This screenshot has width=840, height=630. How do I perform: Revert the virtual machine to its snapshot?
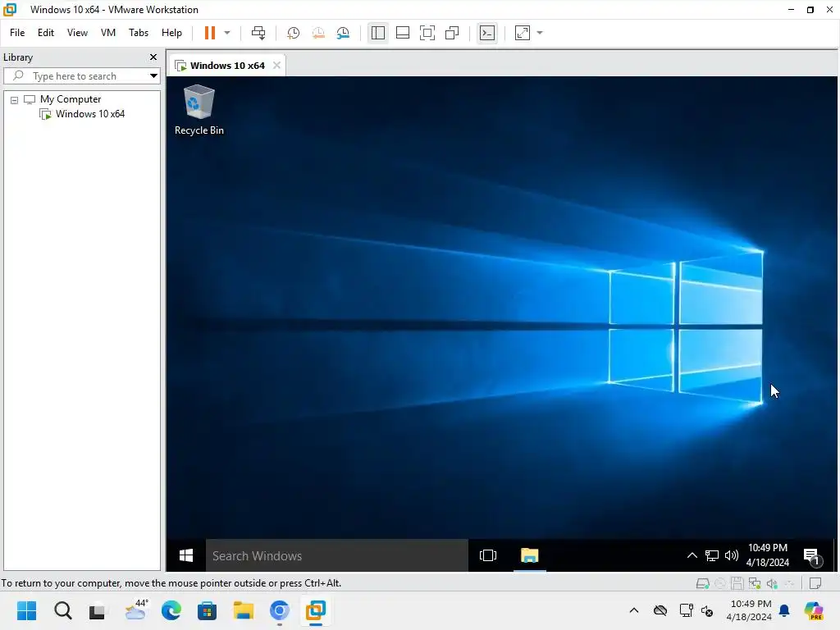click(318, 33)
